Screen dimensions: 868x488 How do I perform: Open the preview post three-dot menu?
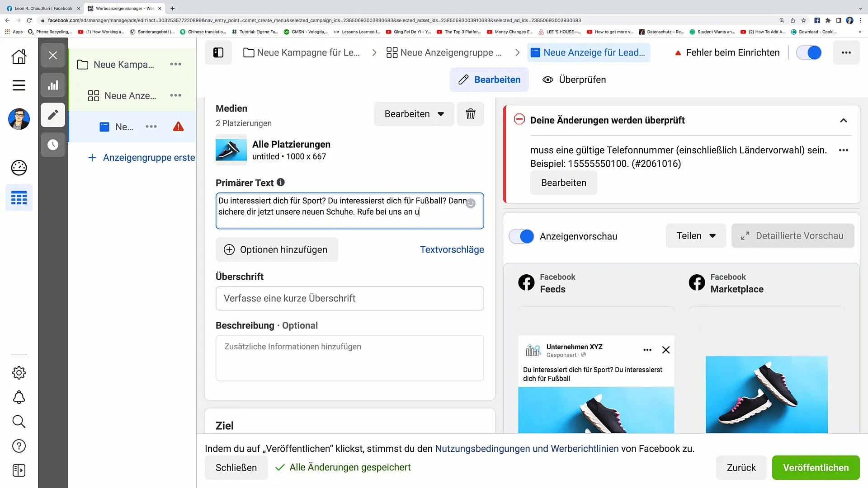[x=647, y=350]
